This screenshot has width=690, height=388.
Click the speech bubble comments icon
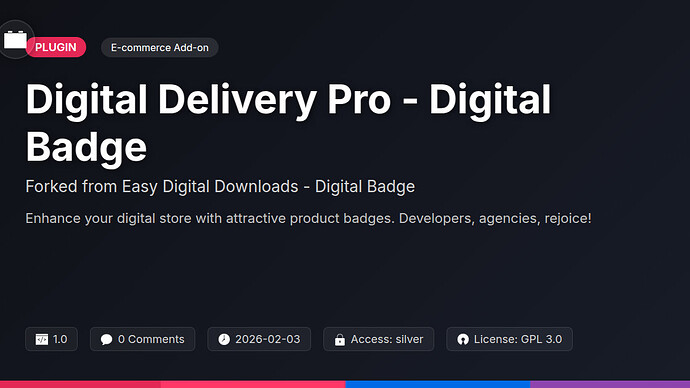click(106, 339)
